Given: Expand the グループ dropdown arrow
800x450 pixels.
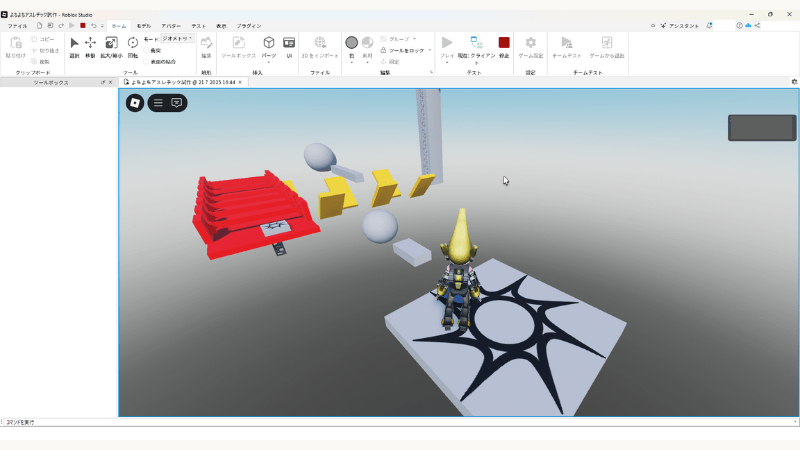Looking at the screenshot, I should point(414,39).
